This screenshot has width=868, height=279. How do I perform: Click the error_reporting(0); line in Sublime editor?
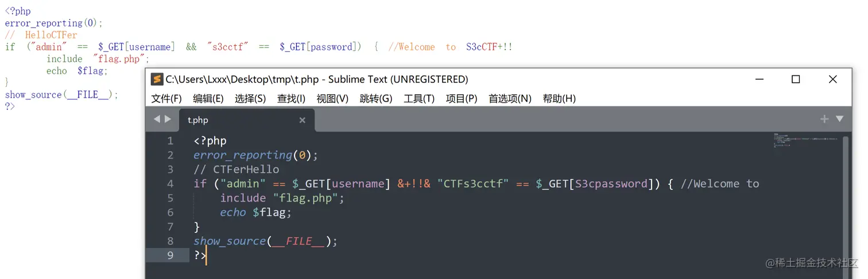click(255, 156)
